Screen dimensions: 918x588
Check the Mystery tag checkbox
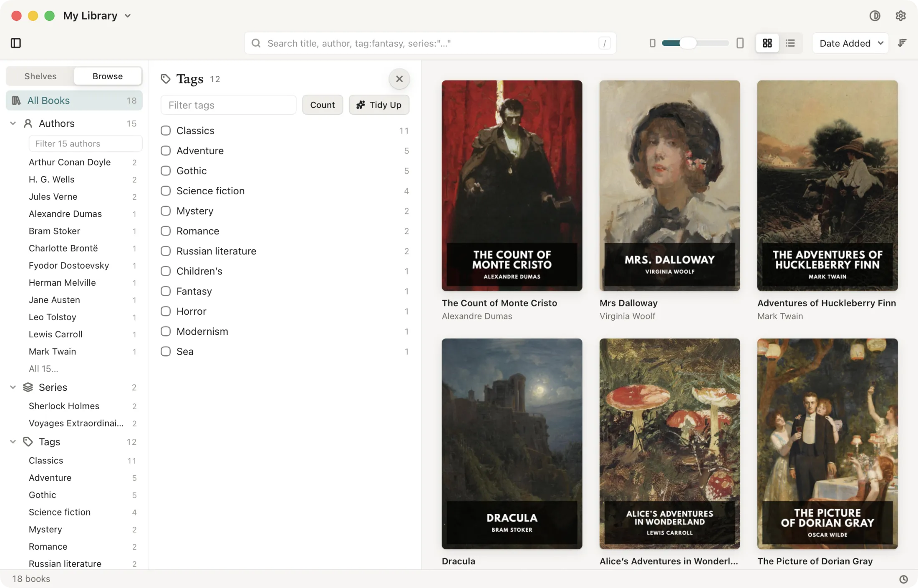click(x=166, y=211)
